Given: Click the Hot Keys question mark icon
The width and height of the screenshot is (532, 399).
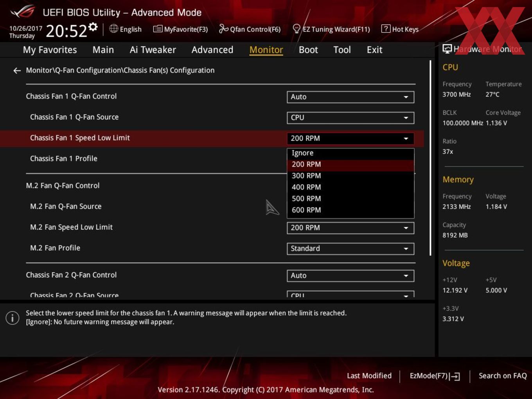Looking at the screenshot, I should pos(386,29).
